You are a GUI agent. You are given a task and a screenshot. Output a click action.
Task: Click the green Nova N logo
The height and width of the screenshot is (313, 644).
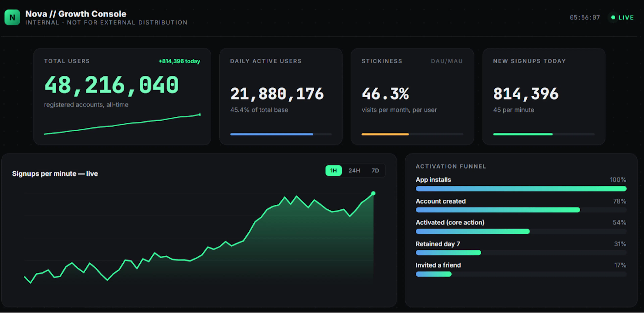tap(12, 17)
